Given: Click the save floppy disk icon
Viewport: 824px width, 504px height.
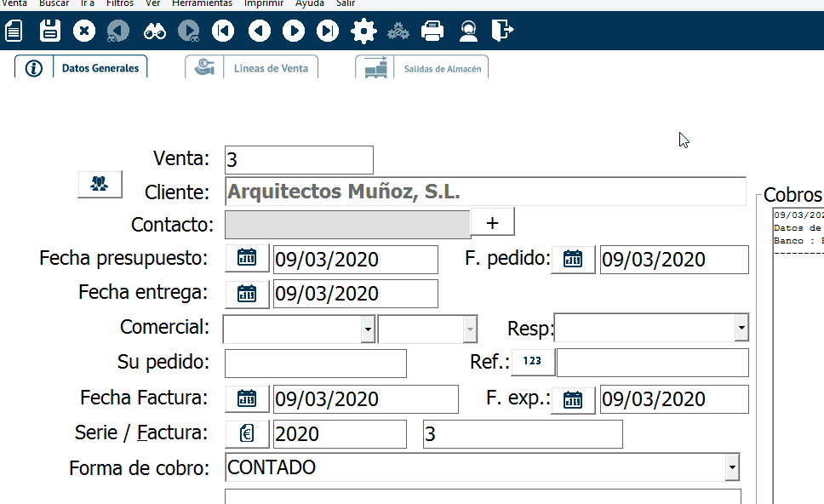Looking at the screenshot, I should pos(50,31).
